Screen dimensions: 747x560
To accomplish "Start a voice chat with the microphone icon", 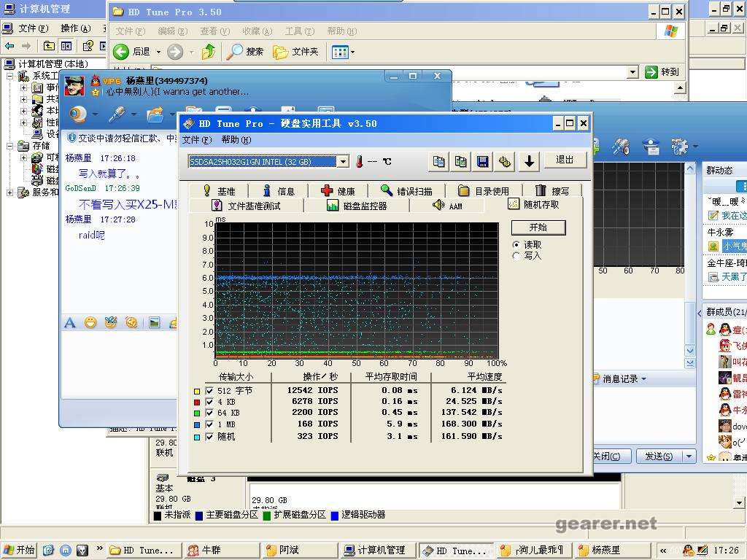I will (x=117, y=114).
